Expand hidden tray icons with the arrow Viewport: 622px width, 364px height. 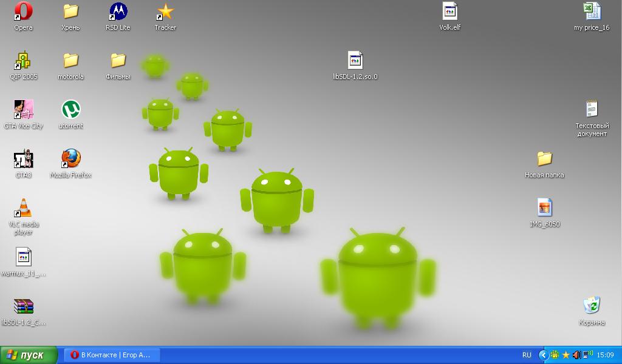point(544,355)
